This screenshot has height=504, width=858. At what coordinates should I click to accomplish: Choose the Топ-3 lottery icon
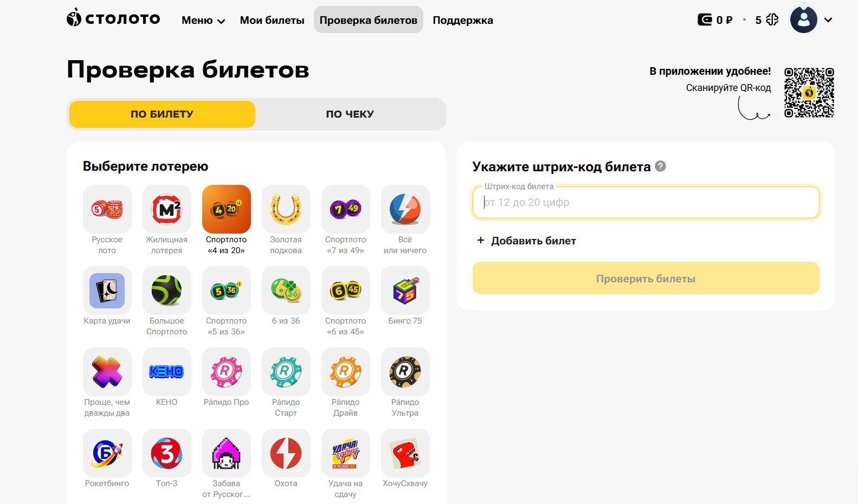tap(166, 453)
